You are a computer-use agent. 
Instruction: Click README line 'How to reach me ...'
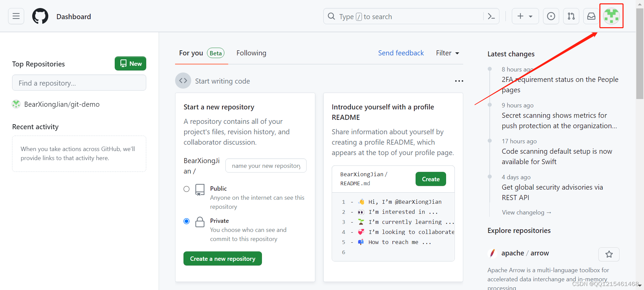coord(400,242)
